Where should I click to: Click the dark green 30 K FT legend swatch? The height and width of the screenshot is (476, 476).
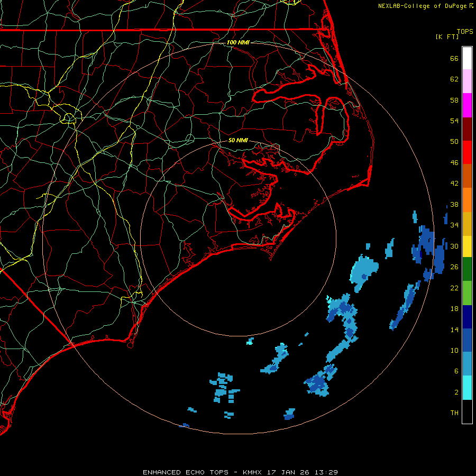pos(467,269)
